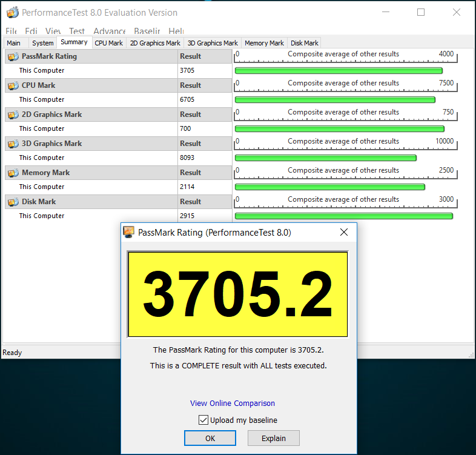Click the PassMark Rating scale maximum 4000
Screen dimensions: 476x455
click(446, 54)
